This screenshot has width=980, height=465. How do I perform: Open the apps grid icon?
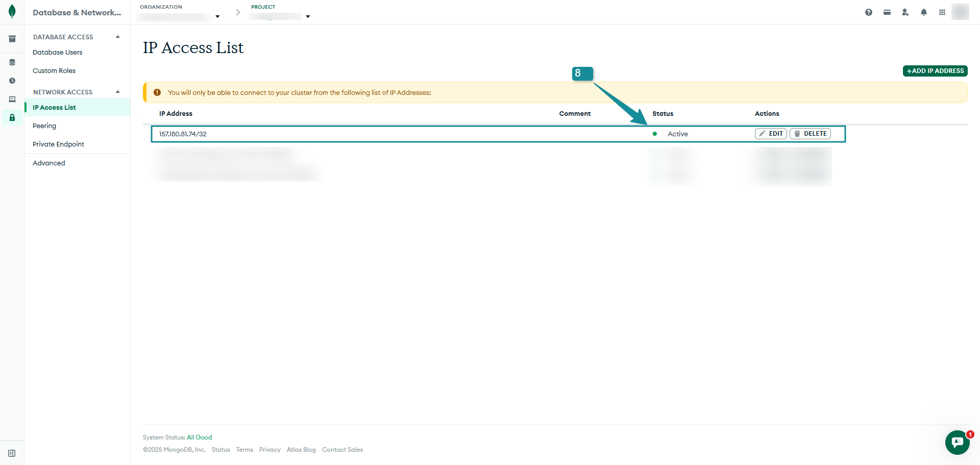coord(942,12)
